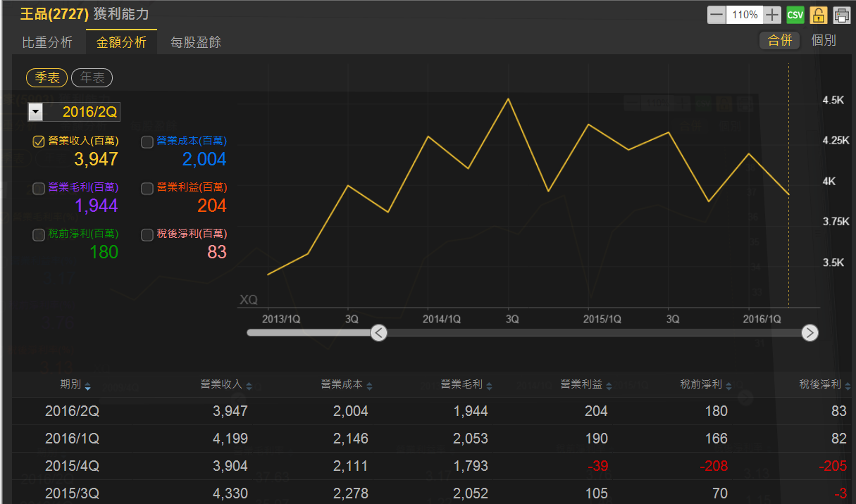Open the 每股盈餘 tab
The height and width of the screenshot is (504, 856).
pos(196,42)
